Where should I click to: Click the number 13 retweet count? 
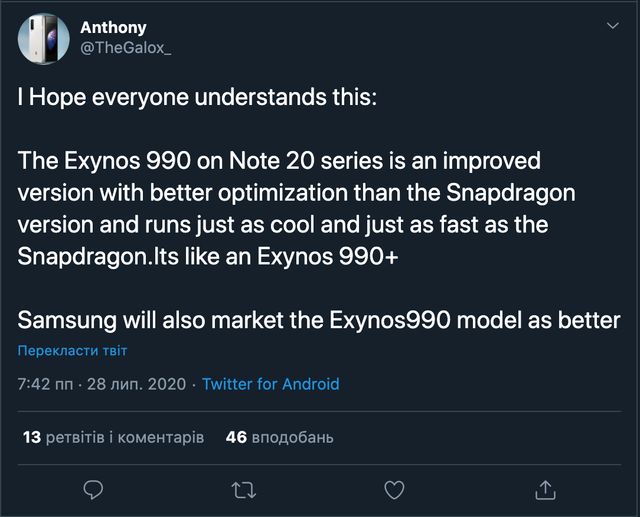click(31, 437)
